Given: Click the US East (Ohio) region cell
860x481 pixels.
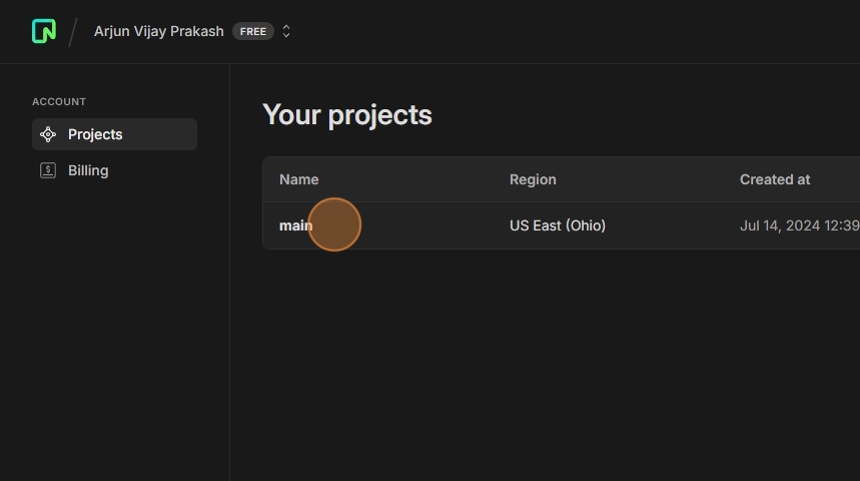Looking at the screenshot, I should point(557,225).
